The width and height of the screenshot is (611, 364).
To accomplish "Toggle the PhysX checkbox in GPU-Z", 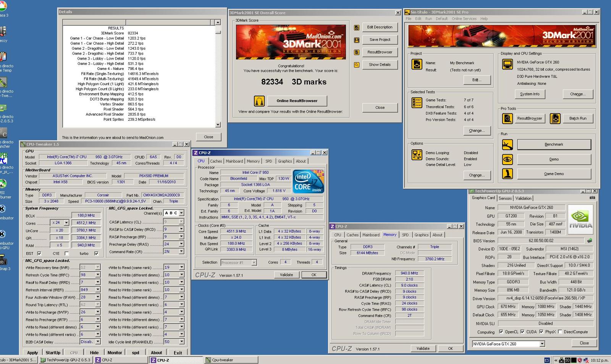I will [541, 332].
